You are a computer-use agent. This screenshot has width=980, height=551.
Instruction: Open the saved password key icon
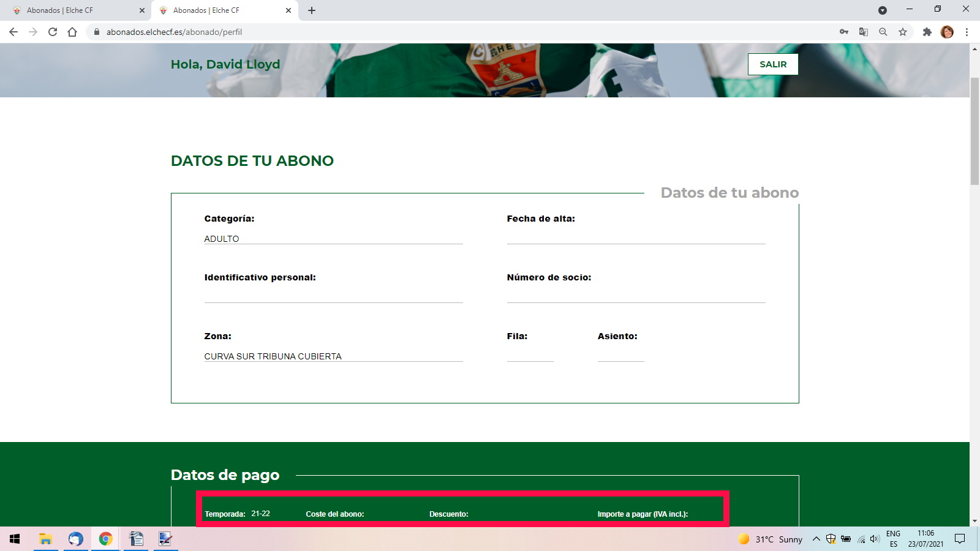click(x=843, y=31)
